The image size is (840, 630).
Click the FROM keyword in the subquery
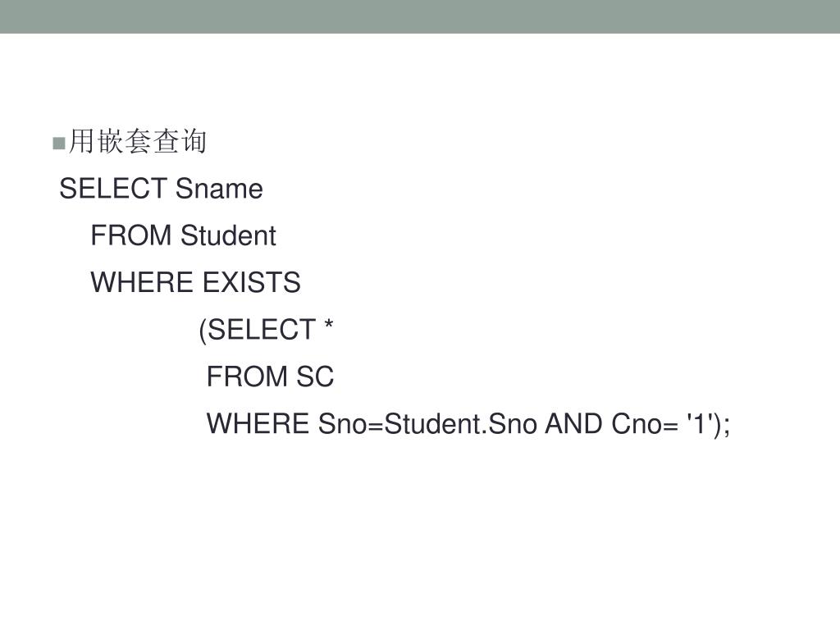(x=248, y=377)
